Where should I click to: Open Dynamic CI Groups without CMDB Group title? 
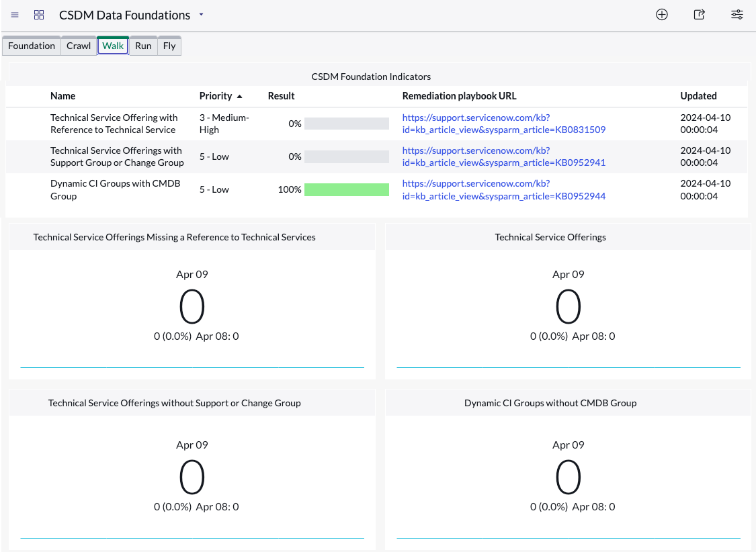coord(550,403)
